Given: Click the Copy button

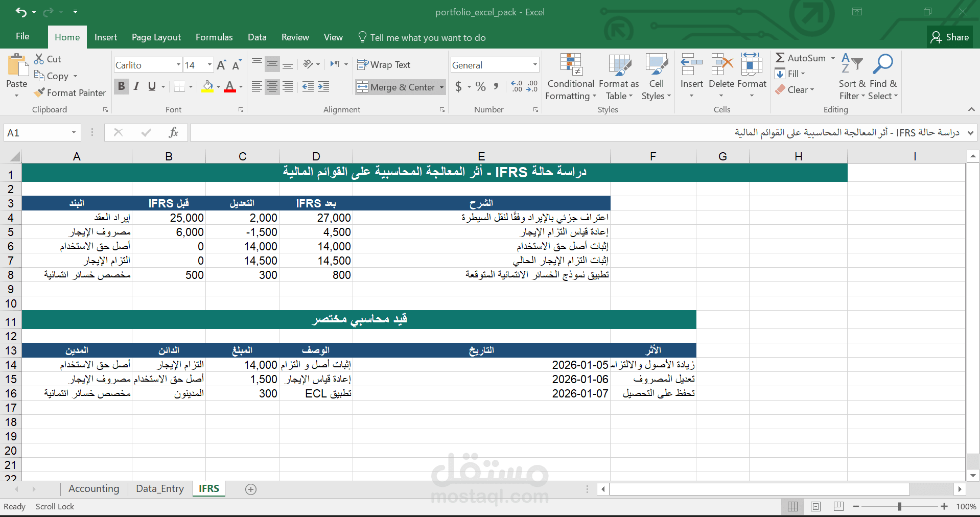Looking at the screenshot, I should click(53, 76).
